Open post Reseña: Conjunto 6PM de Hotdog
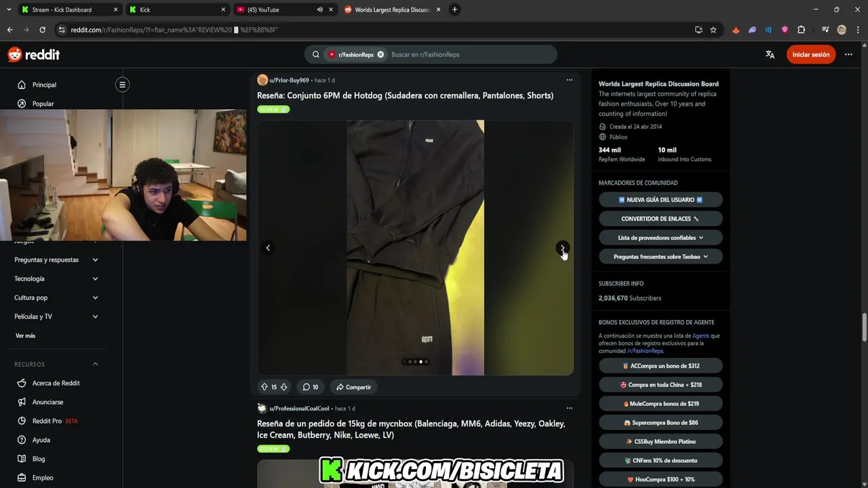 [405, 96]
